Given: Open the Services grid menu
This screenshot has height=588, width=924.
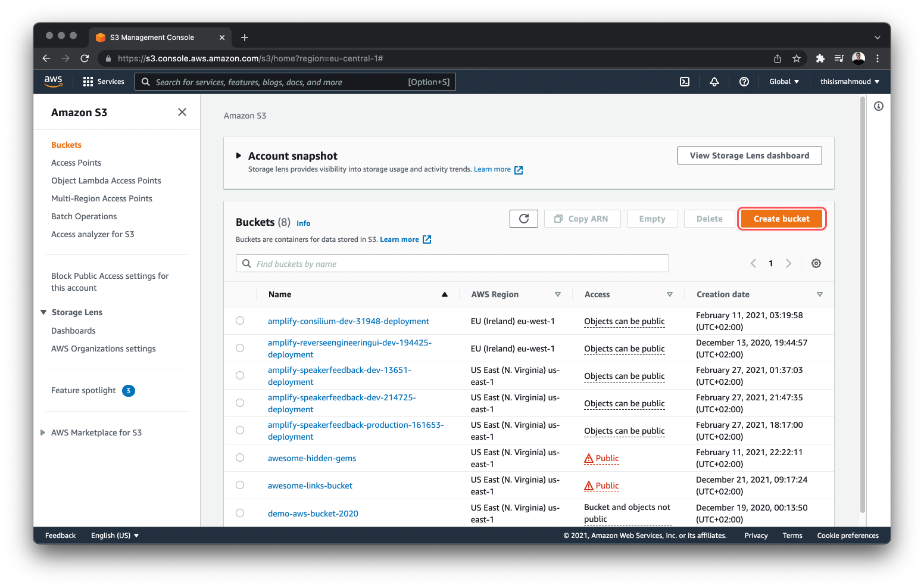Looking at the screenshot, I should click(104, 82).
